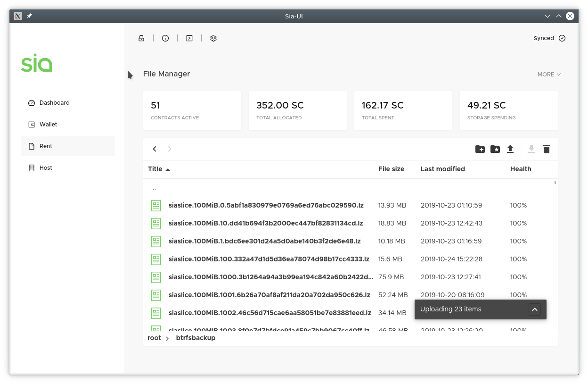The height and width of the screenshot is (384, 588).
Task: Select file siaslice.100MiB.1.bdc6ee301d24a5d0abe140b3f2de6e48.lz
Action: click(265, 241)
